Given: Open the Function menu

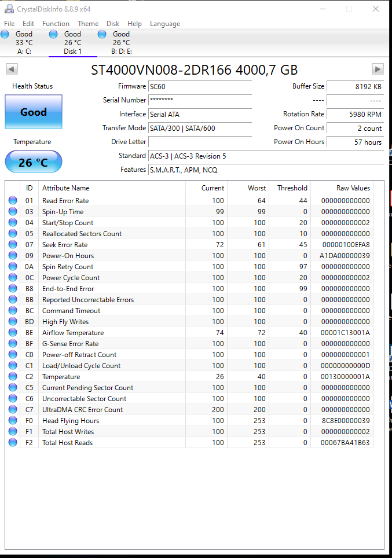Looking at the screenshot, I should tap(56, 24).
